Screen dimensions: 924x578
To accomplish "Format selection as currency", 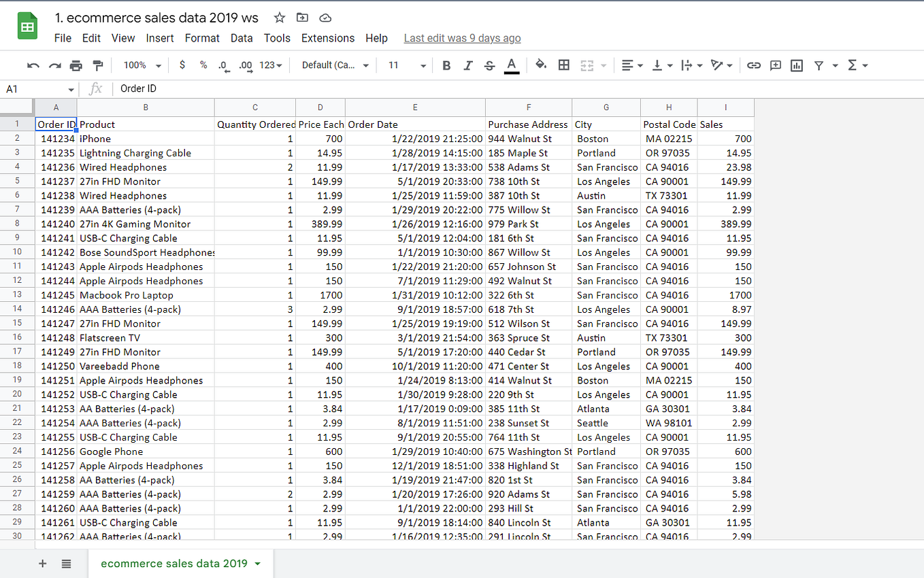I will pos(182,65).
